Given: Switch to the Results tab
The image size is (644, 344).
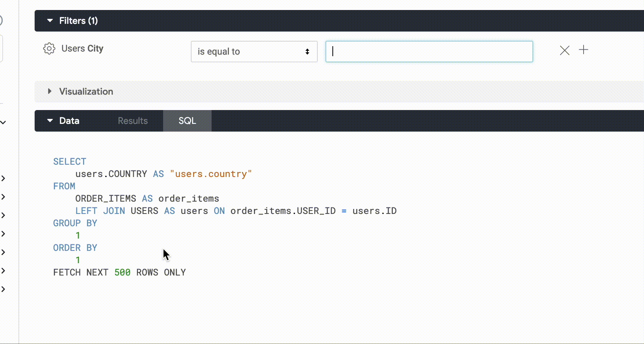Looking at the screenshot, I should (x=133, y=121).
